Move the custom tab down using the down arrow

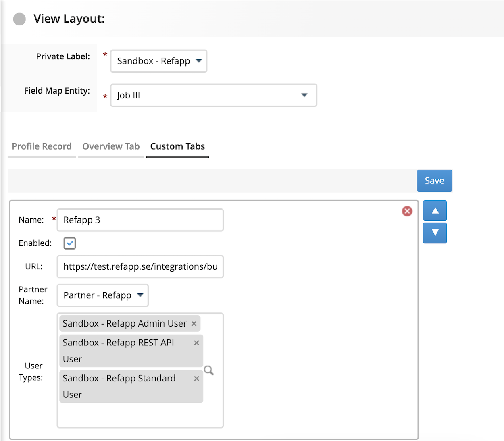tap(435, 233)
